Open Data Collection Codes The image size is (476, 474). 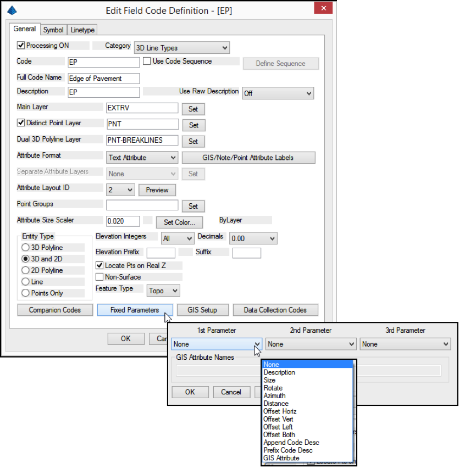click(275, 310)
